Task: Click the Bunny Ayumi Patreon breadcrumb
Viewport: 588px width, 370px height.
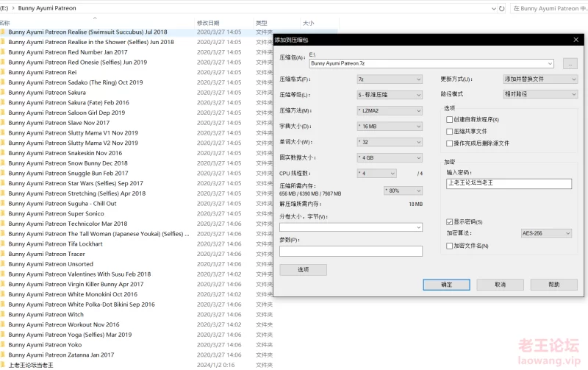Action: point(47,8)
